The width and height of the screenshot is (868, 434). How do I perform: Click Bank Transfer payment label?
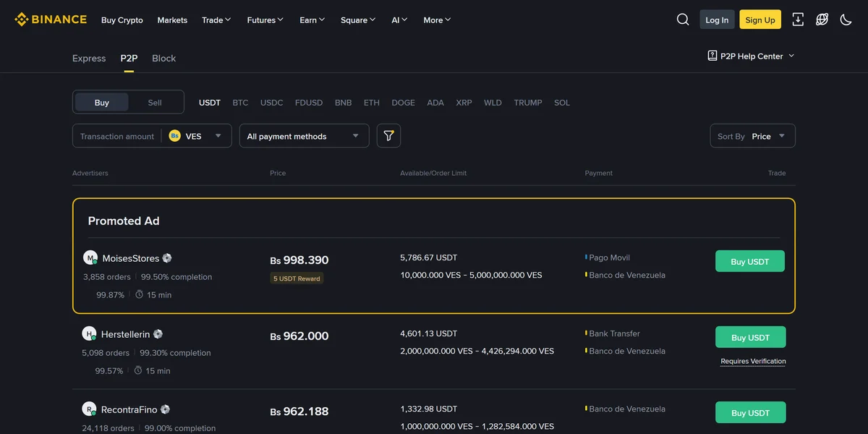pos(614,333)
